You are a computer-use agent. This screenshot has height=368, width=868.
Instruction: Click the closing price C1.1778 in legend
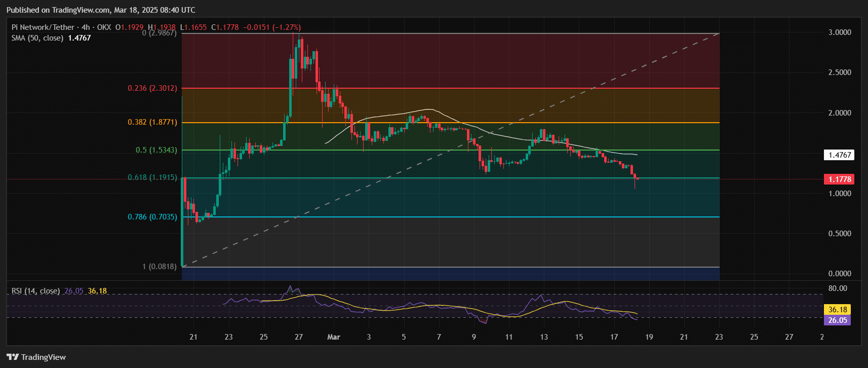[225, 27]
